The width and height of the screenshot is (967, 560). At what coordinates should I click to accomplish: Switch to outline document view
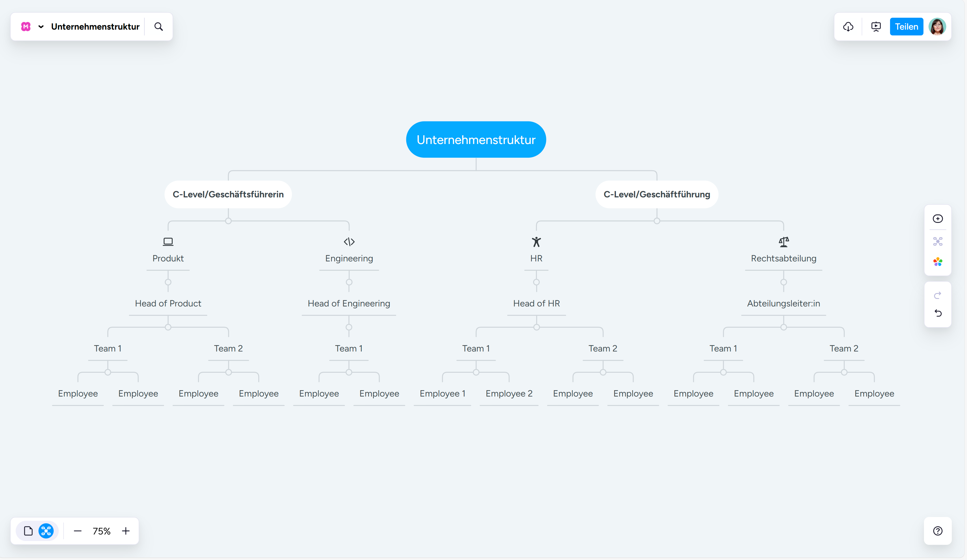(x=28, y=531)
